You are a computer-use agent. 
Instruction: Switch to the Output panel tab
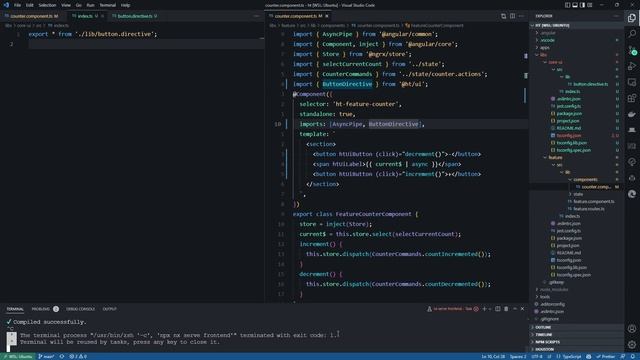click(109, 309)
